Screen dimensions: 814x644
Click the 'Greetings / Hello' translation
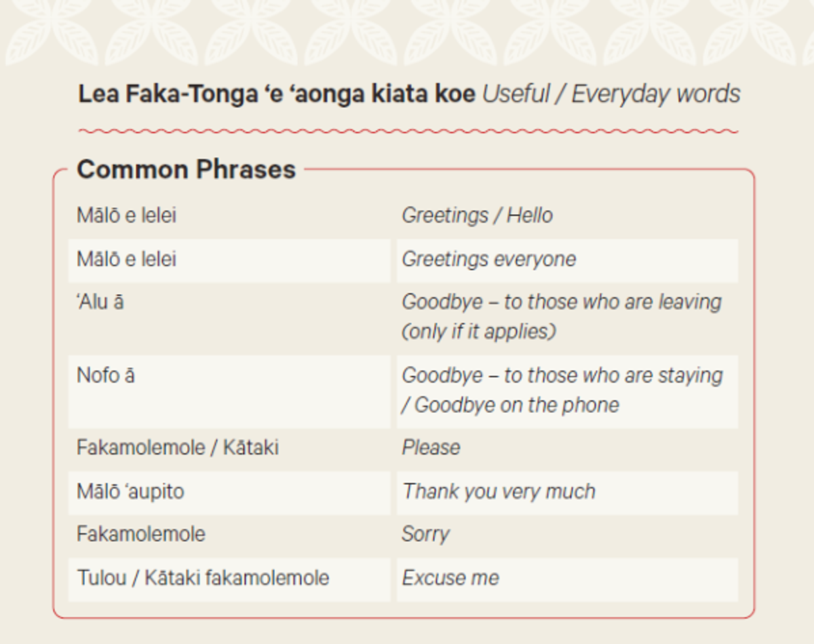[478, 216]
